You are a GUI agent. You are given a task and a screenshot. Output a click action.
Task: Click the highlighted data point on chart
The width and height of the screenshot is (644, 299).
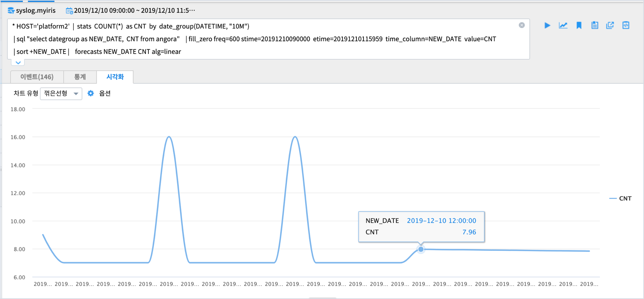[421, 249]
